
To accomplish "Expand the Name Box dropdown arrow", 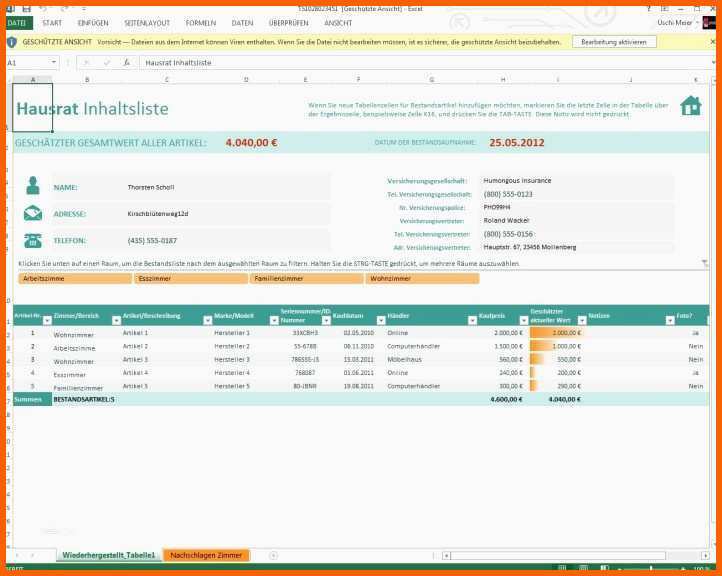I will pyautogui.click(x=54, y=62).
